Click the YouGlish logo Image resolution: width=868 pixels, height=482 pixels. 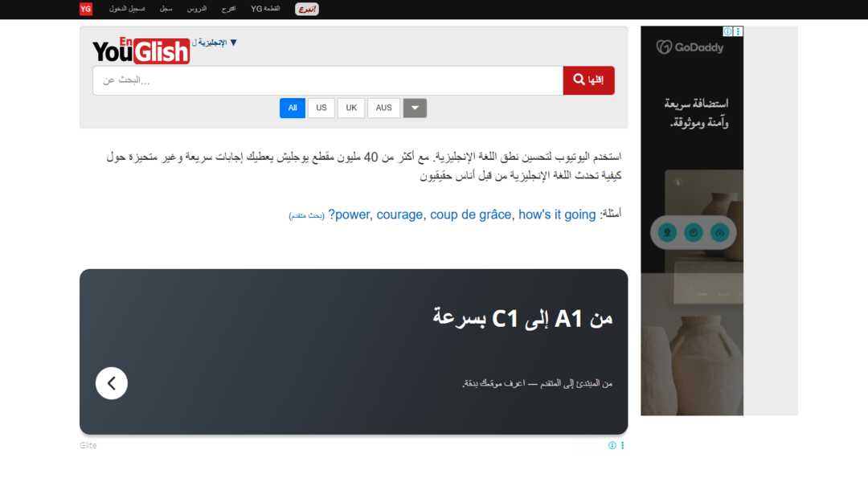[141, 50]
